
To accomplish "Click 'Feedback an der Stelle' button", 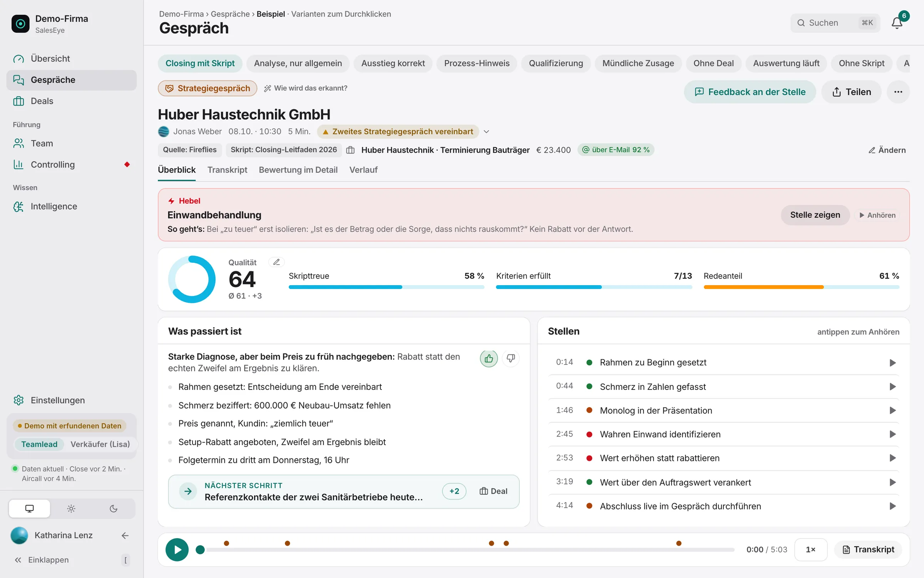I will coord(750,92).
